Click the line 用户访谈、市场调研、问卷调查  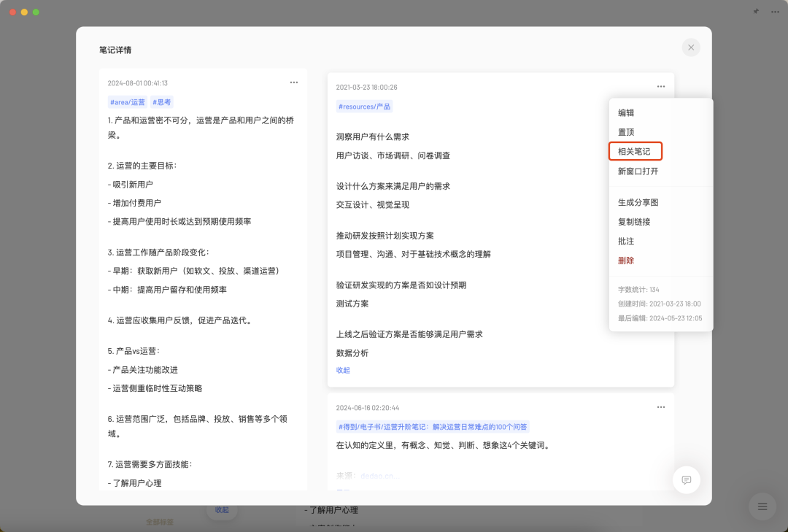point(393,156)
